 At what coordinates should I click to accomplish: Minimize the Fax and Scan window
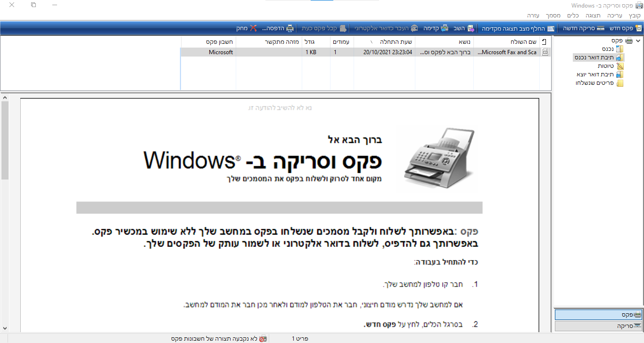55,5
